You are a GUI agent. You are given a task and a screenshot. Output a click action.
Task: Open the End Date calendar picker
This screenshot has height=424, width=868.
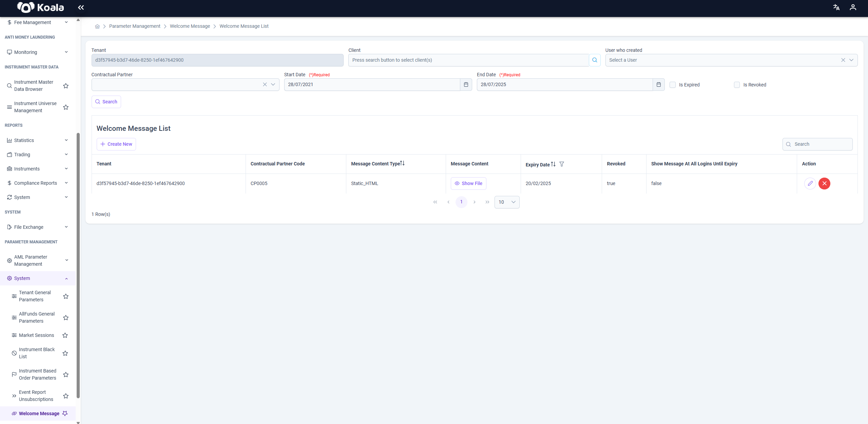658,84
